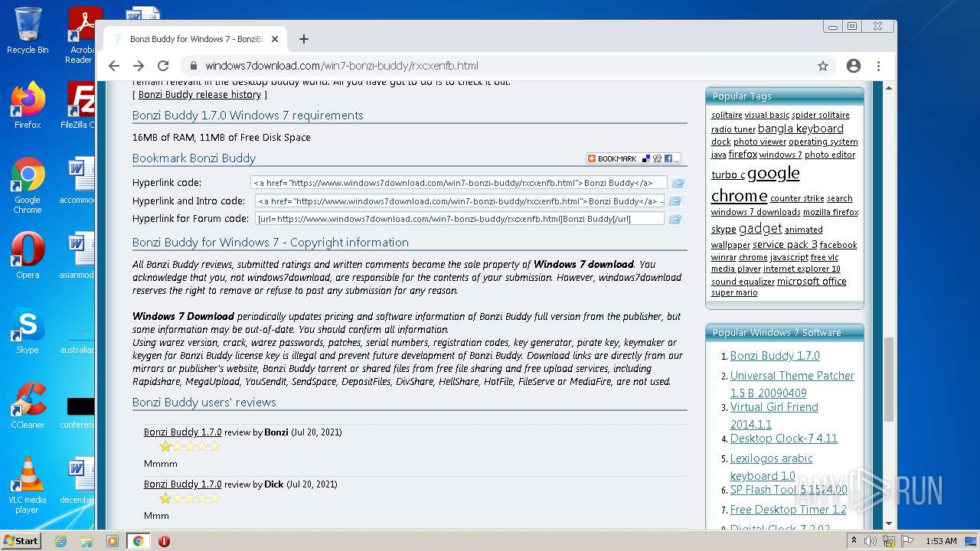Open the Bonzi Buddy release history link
Screen dimensions: 980x551
(200, 95)
